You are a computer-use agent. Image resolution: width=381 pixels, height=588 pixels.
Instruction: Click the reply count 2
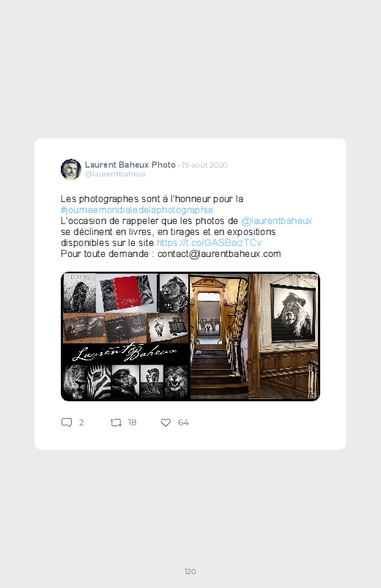click(x=81, y=423)
